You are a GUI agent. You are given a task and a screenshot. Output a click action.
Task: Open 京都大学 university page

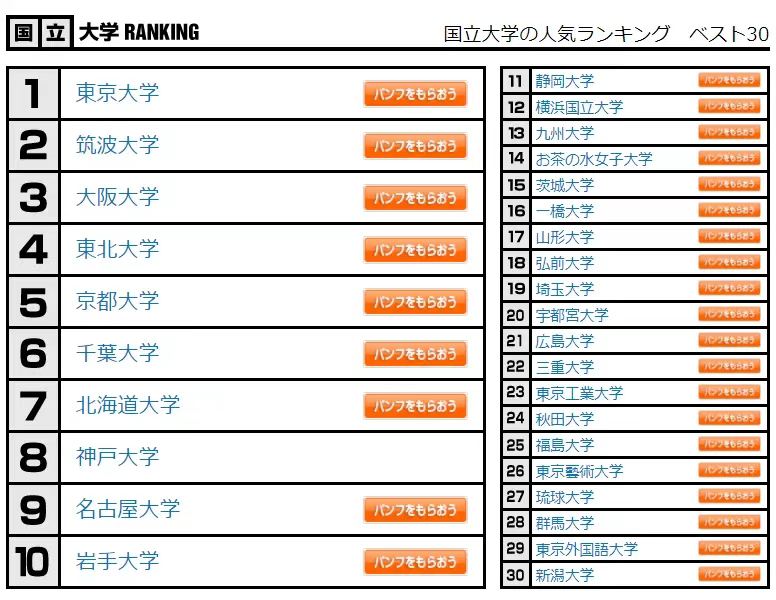[117, 301]
